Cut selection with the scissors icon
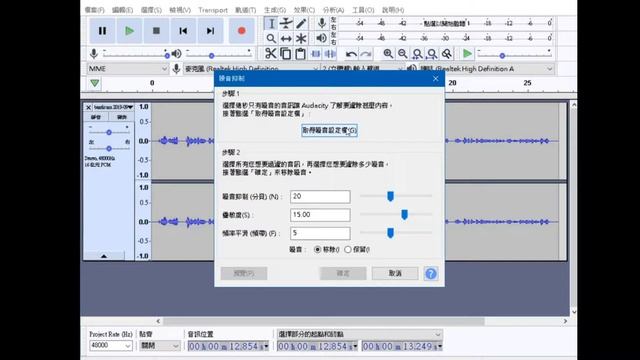This screenshot has width=640, height=360. coord(270,53)
